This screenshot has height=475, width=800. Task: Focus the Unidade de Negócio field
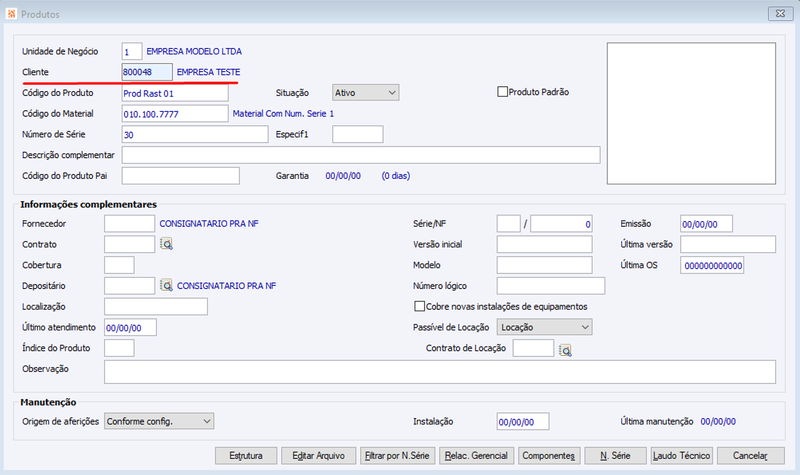pyautogui.click(x=132, y=52)
